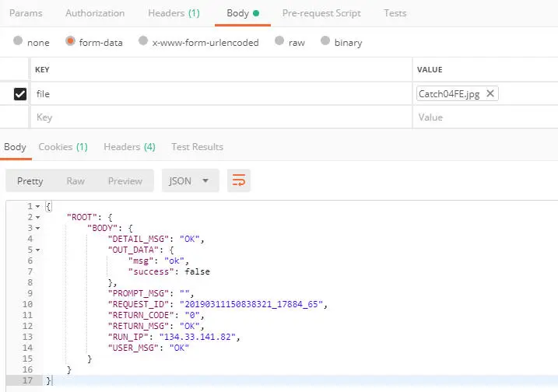Select the x-www-form-urlencoded body type
The height and width of the screenshot is (392, 558).
[143, 40]
